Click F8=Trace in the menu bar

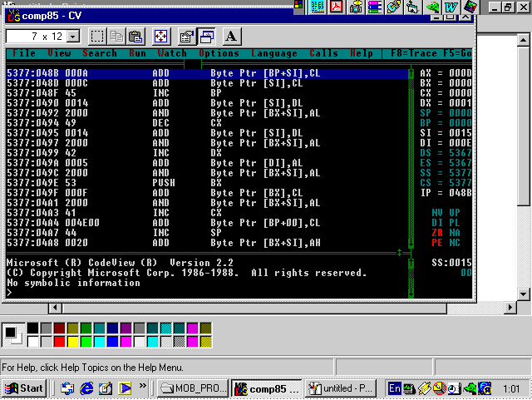point(413,53)
